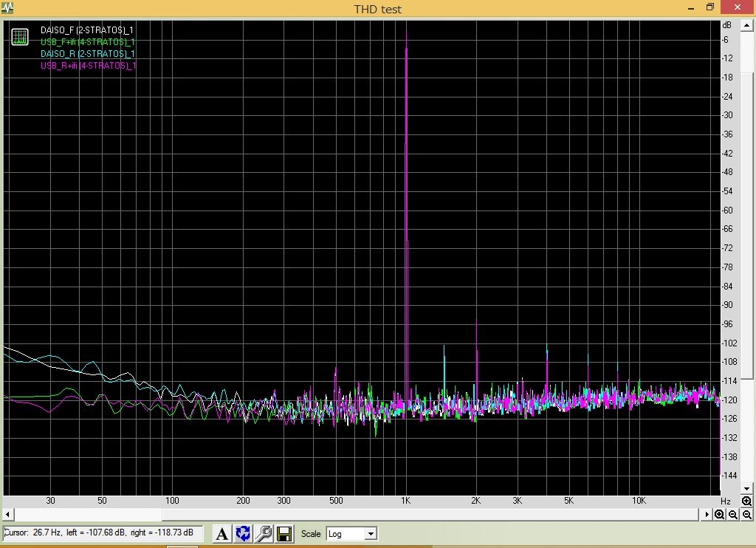Viewport: 756px width, 548px height.
Task: Click the magnifier icon beside the Hz label
Action: [x=746, y=501]
